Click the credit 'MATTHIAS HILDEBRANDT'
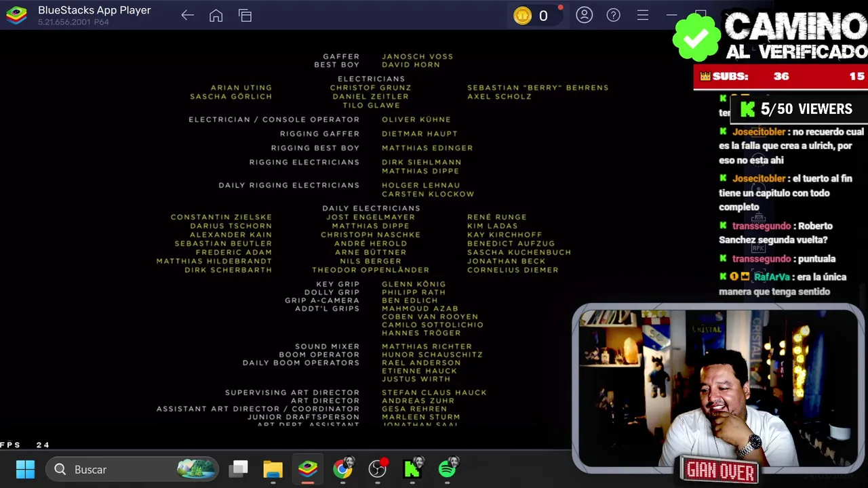The image size is (868, 488). click(214, 261)
